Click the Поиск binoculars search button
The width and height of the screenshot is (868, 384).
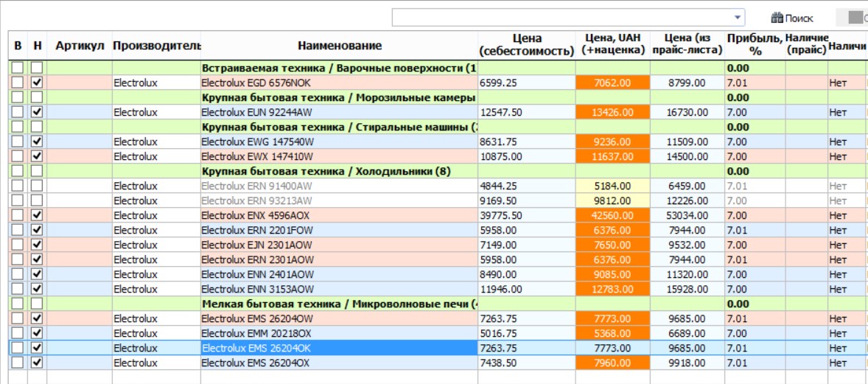click(x=791, y=18)
